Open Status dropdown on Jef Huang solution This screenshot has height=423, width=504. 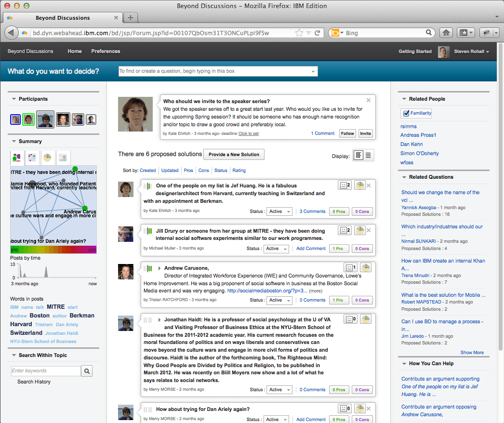pyautogui.click(x=279, y=211)
